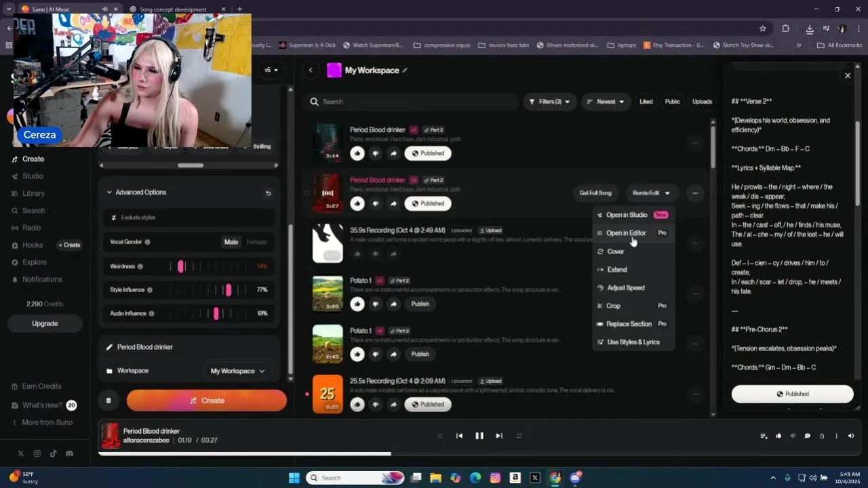Click the workspace Search field
Image resolution: width=868 pixels, height=488 pixels.
[411, 102]
